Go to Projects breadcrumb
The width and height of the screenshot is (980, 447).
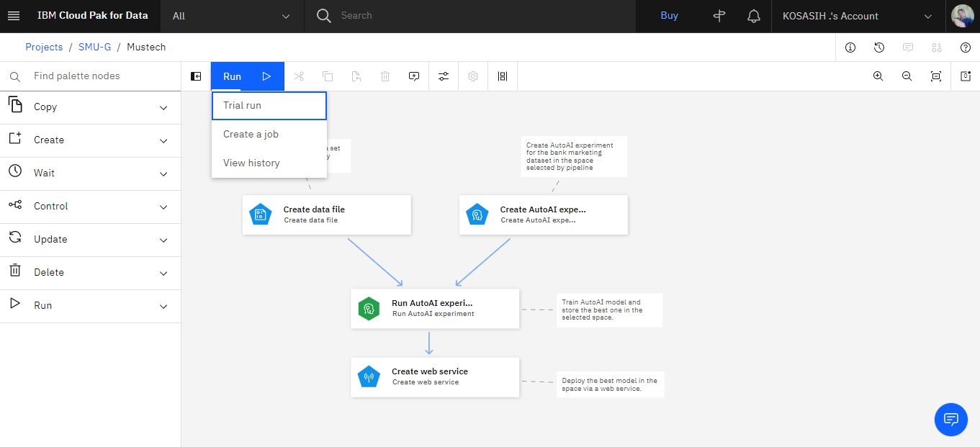click(x=44, y=47)
